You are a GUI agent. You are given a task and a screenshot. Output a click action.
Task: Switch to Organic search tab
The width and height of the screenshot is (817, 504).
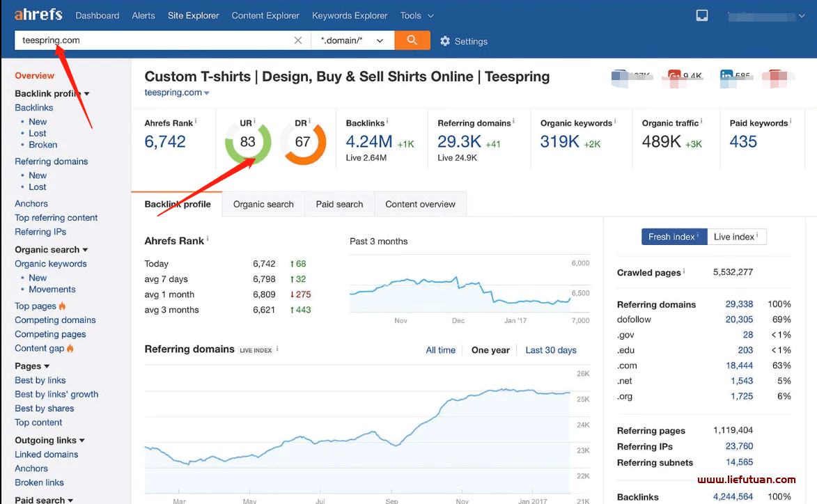point(263,204)
